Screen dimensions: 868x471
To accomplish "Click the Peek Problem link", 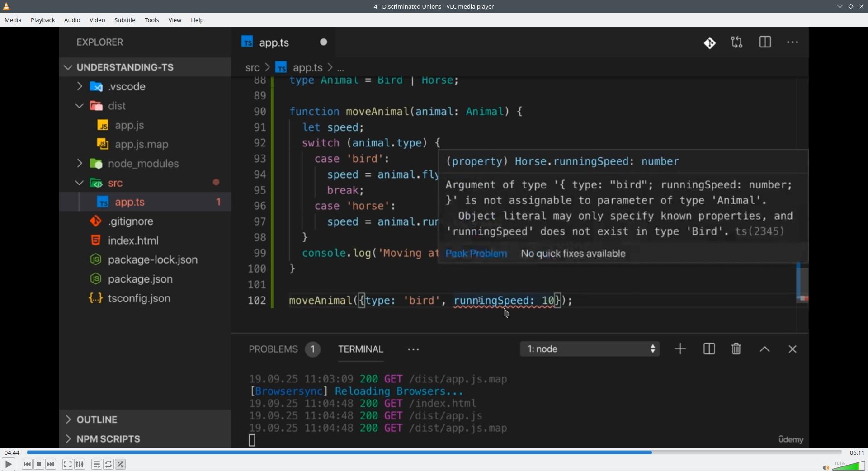I will click(476, 254).
